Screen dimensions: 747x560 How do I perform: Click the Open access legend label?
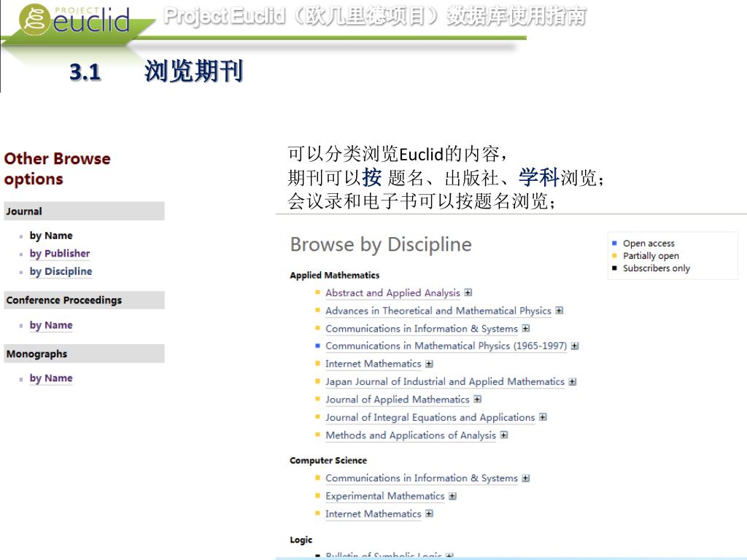(649, 244)
